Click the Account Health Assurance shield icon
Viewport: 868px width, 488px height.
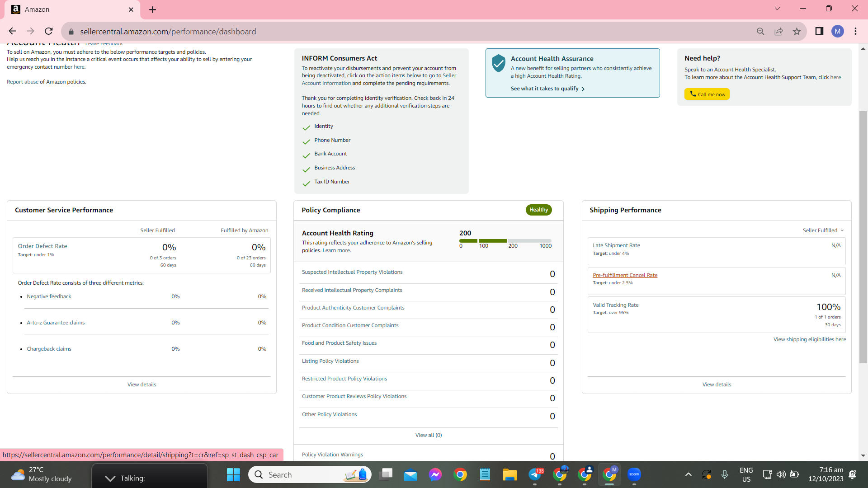click(x=498, y=63)
